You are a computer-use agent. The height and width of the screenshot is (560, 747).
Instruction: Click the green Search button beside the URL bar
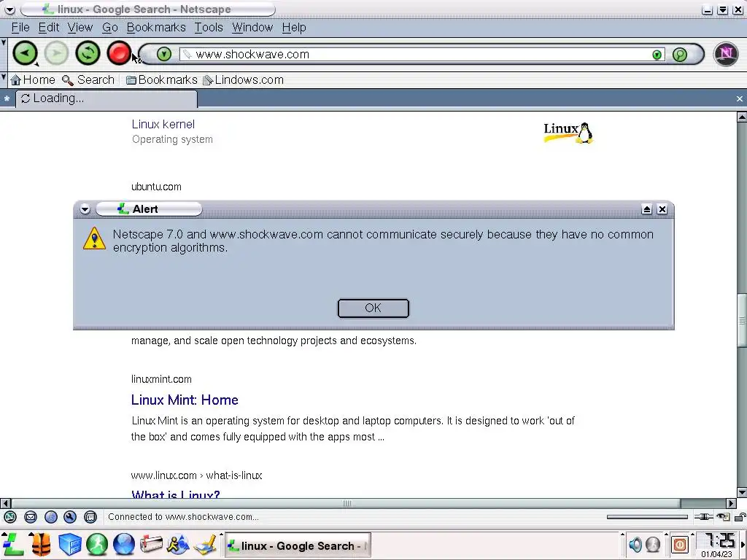pyautogui.click(x=680, y=54)
